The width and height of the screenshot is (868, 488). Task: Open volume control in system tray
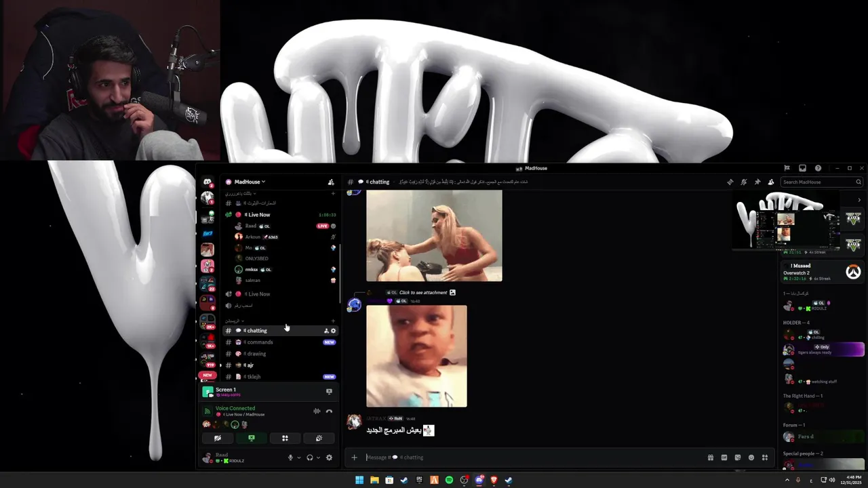pos(832,480)
